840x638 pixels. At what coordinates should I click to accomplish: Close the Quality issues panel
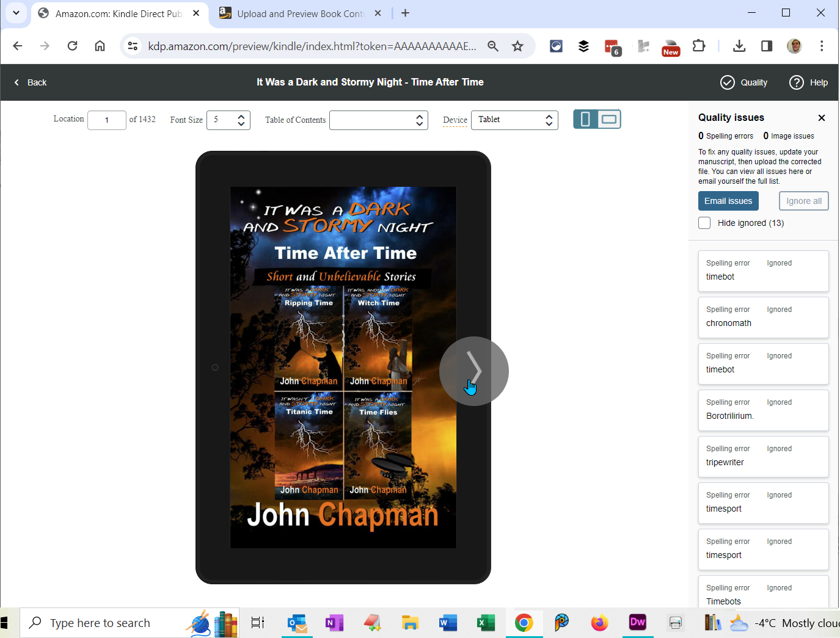[822, 117]
